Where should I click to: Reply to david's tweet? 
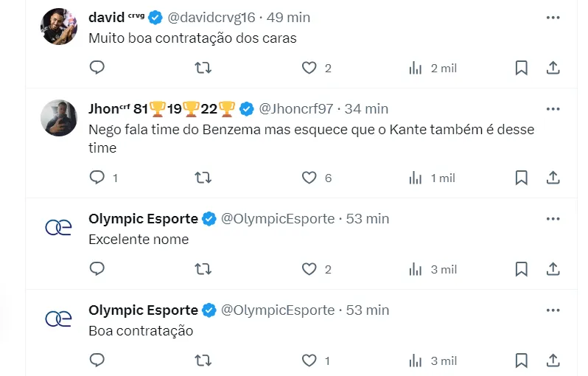97,68
